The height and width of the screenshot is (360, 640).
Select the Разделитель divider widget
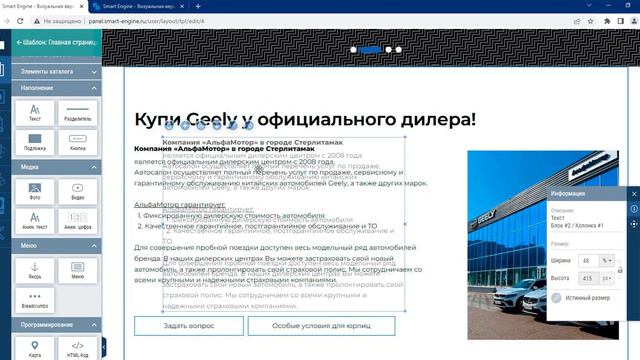[78, 113]
